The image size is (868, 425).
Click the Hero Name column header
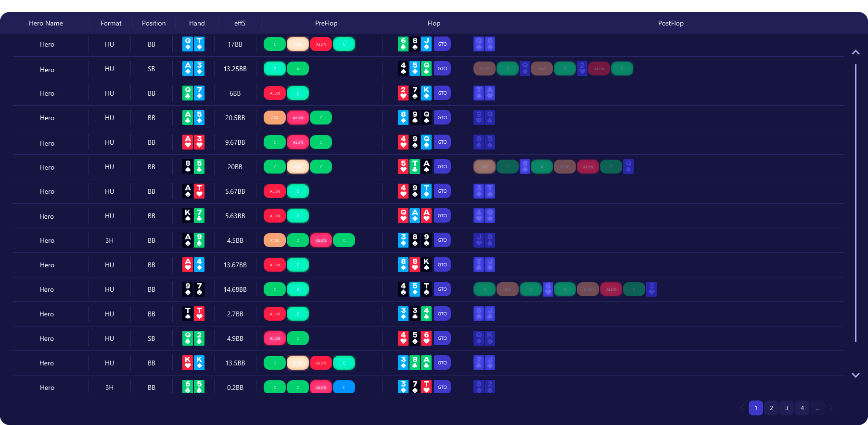tap(46, 23)
